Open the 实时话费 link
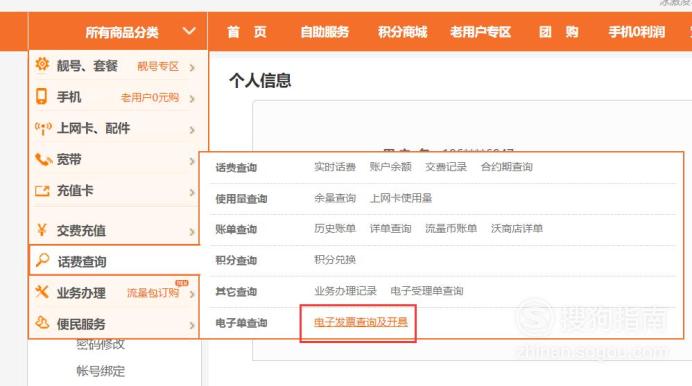 coord(335,167)
